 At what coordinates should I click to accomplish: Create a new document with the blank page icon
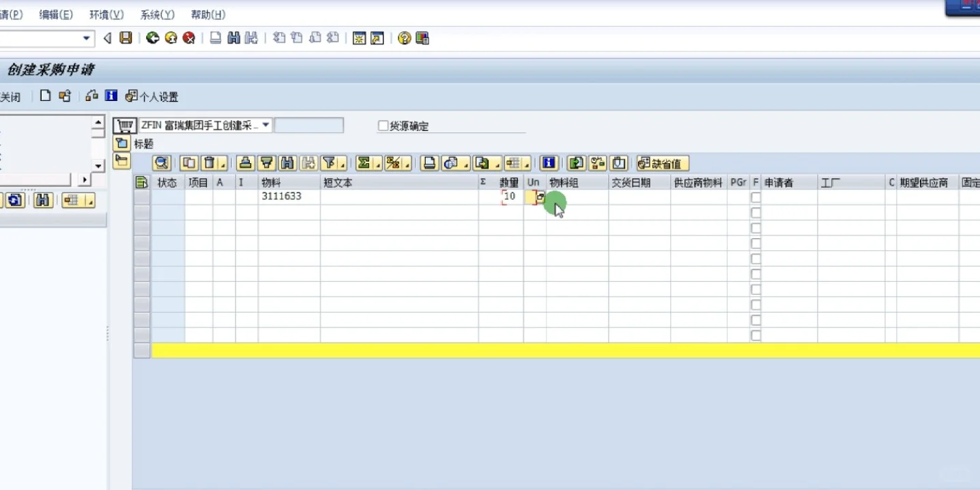click(46, 96)
